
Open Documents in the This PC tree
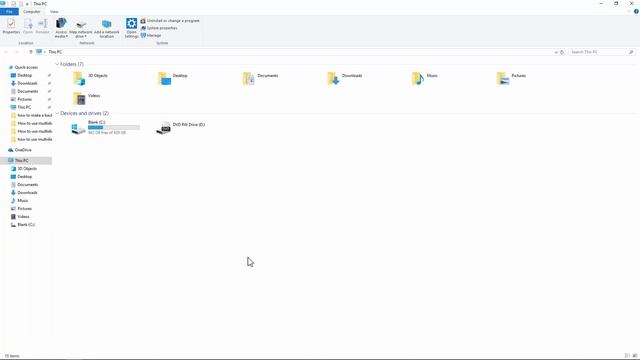28,184
